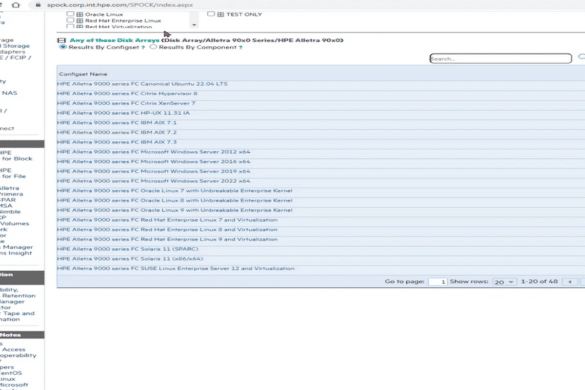
Task: Open FC Oracle Linux 7 Unbreakable Kernel configset
Action: (x=175, y=191)
